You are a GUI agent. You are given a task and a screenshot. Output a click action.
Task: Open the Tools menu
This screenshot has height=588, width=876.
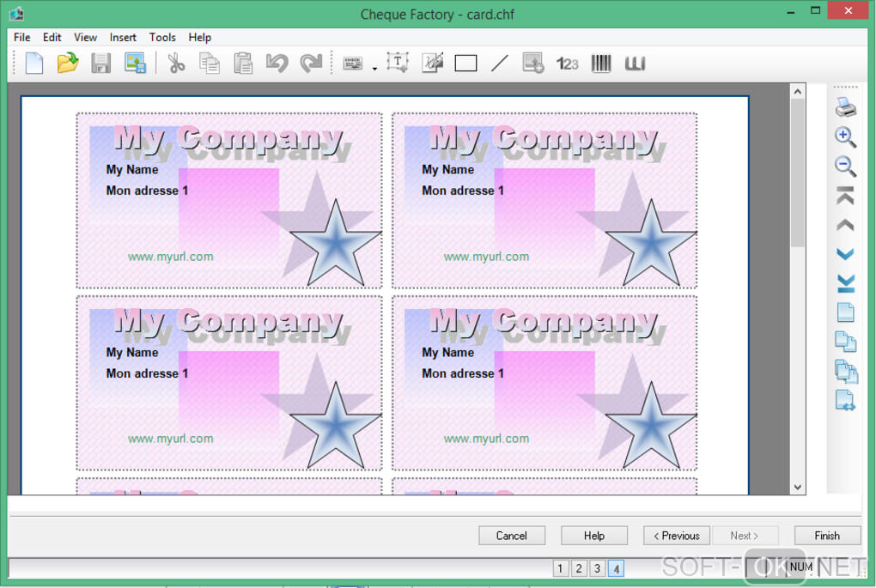tap(162, 38)
